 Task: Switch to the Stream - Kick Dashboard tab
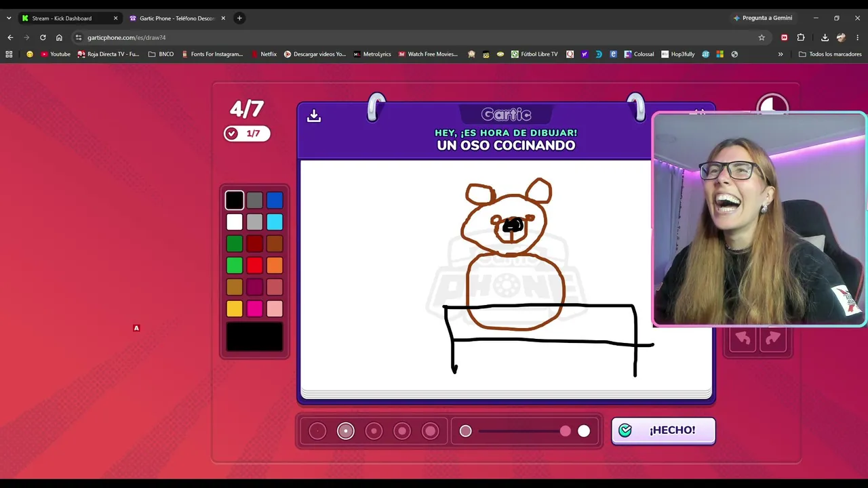pos(70,18)
